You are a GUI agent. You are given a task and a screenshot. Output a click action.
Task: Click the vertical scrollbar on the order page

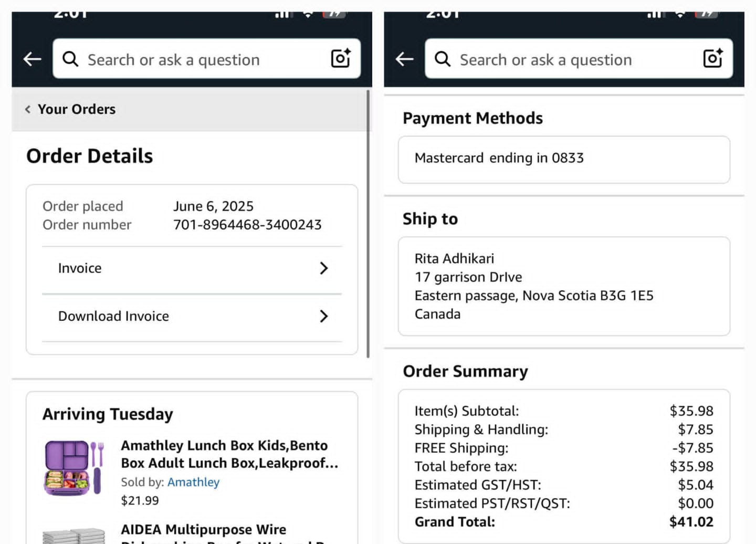[x=368, y=224]
